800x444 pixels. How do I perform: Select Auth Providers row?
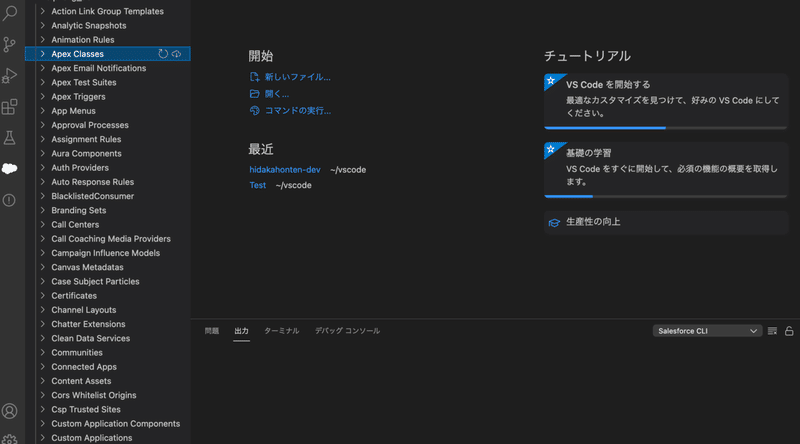(108, 167)
